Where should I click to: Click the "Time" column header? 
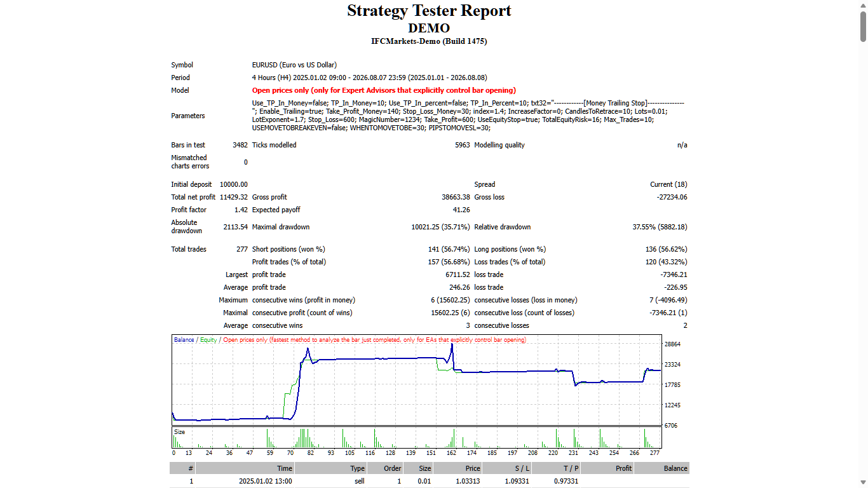coord(245,468)
